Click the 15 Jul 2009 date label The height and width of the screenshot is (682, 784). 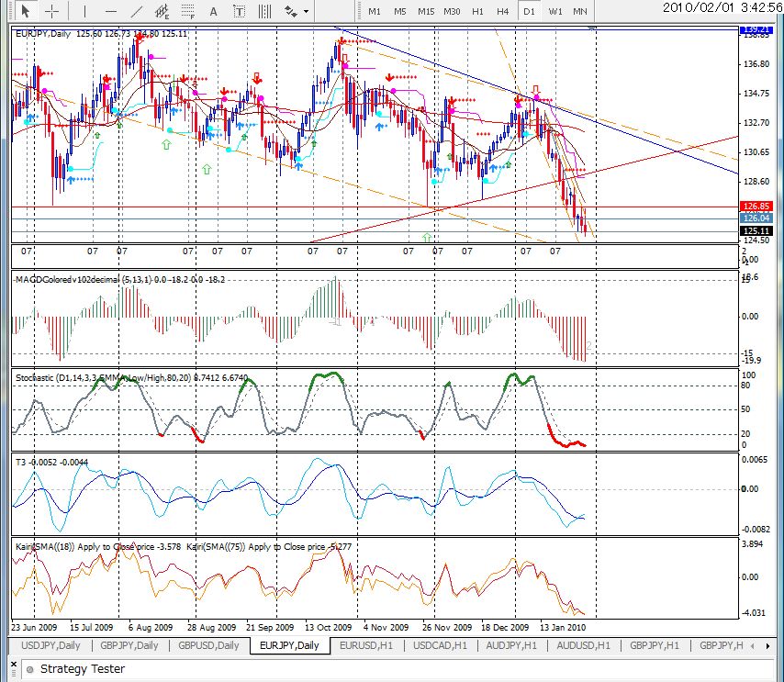(x=92, y=627)
